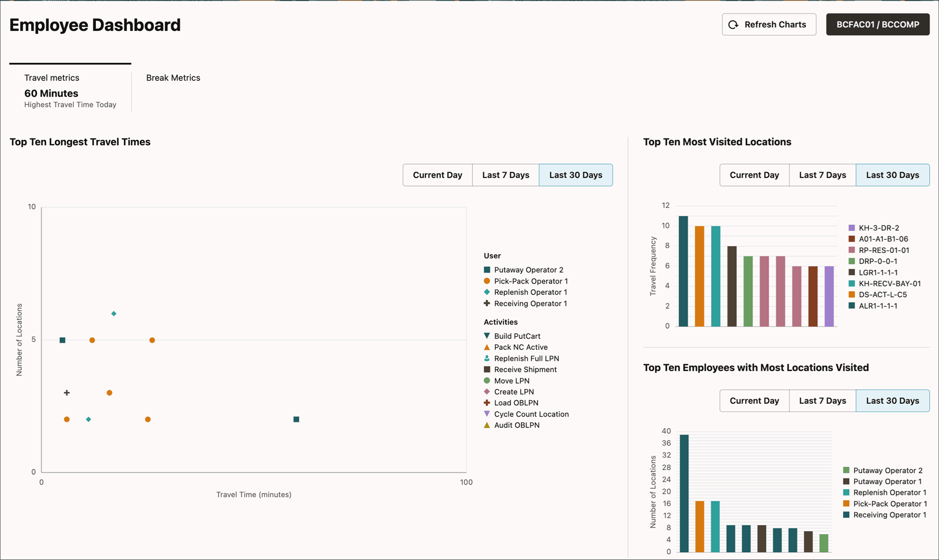The image size is (939, 560).
Task: Click the BCFAC01 / BCCOMP button
Action: click(877, 24)
